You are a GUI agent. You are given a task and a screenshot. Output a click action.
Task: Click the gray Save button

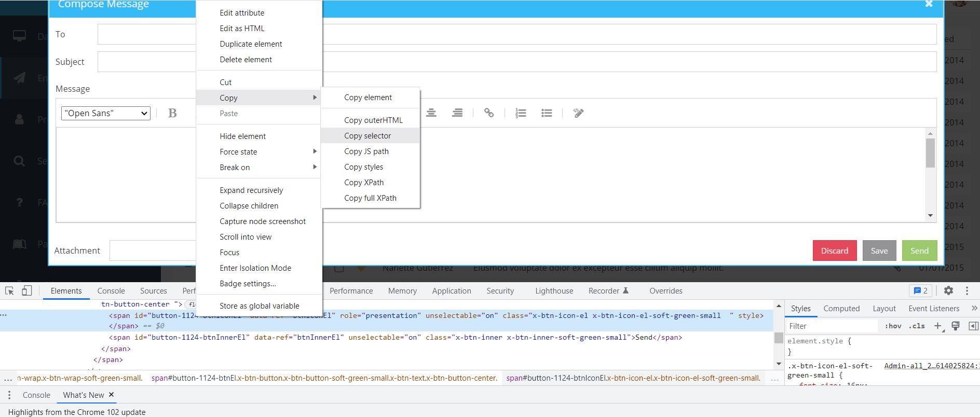879,251
